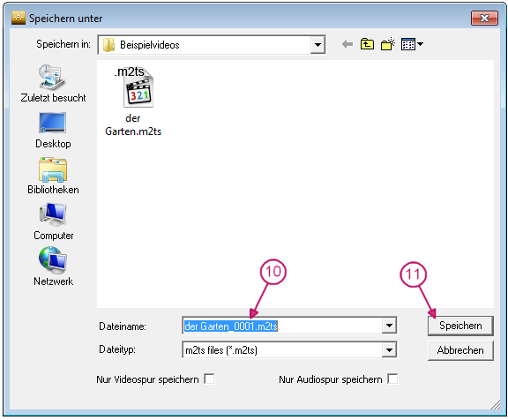Close the Speichern unter dialog
This screenshot has height=420, width=508.
click(484, 18)
